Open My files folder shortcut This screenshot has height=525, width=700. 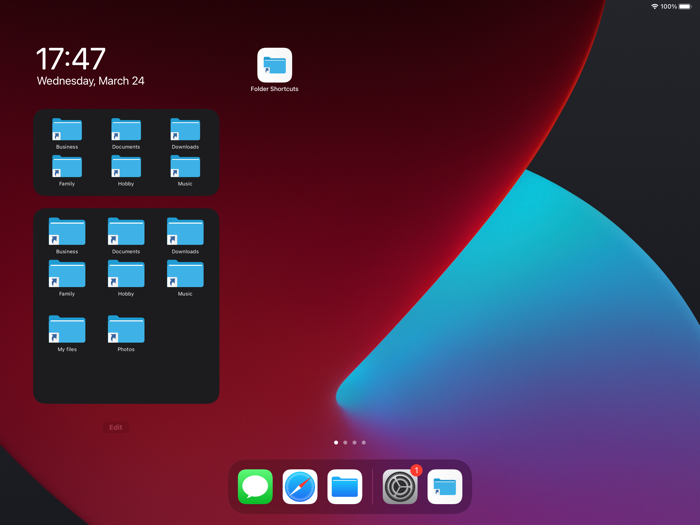(67, 333)
